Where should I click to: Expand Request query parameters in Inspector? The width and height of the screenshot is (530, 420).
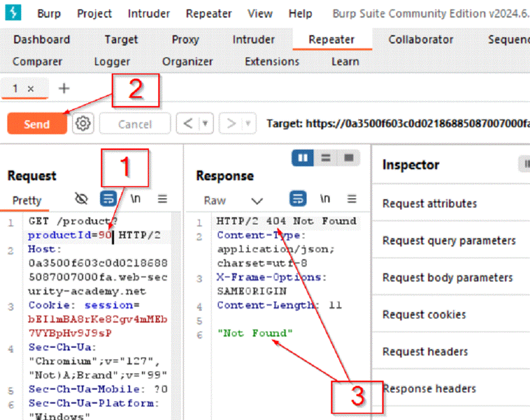449,241
